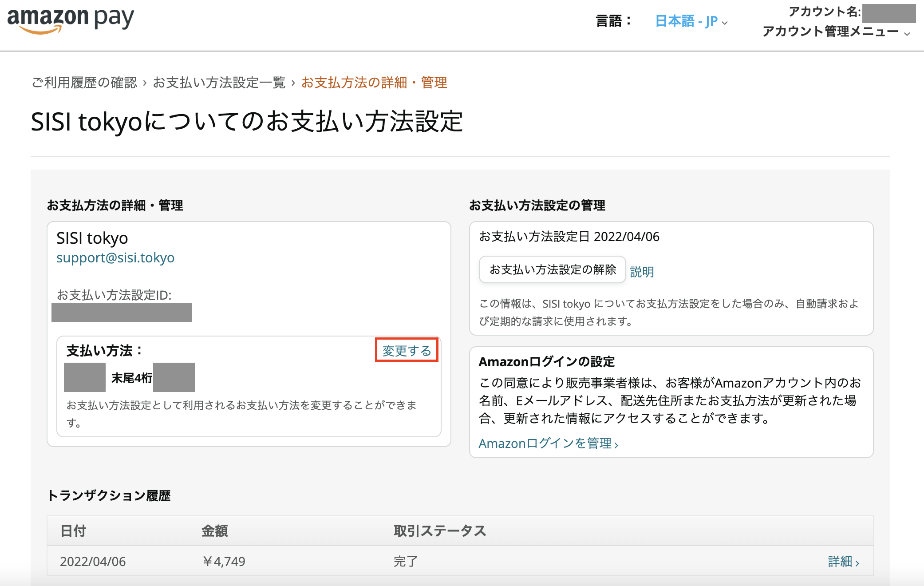The image size is (924, 586).
Task: Open お支払い方法設定一覧 breadcrumb link
Action: [x=219, y=83]
